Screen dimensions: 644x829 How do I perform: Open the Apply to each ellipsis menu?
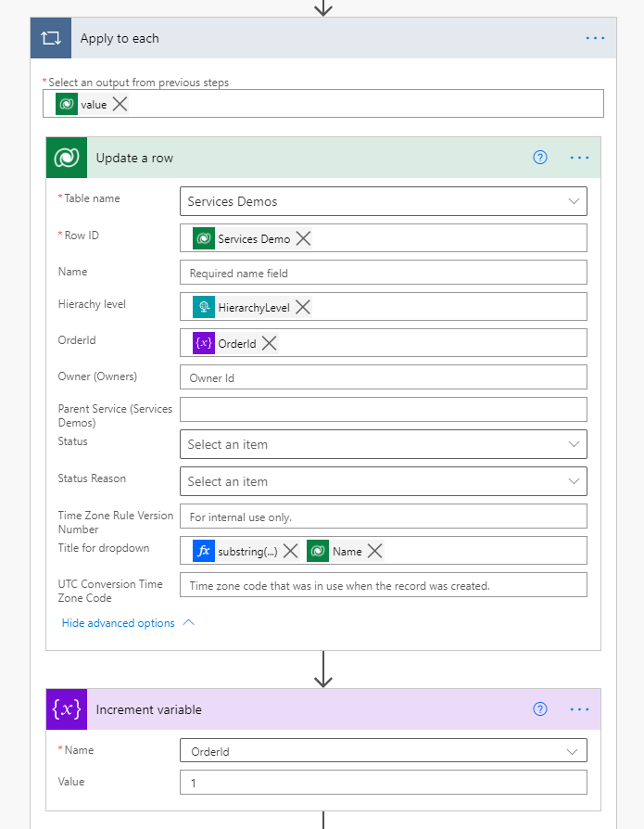pyautogui.click(x=595, y=38)
